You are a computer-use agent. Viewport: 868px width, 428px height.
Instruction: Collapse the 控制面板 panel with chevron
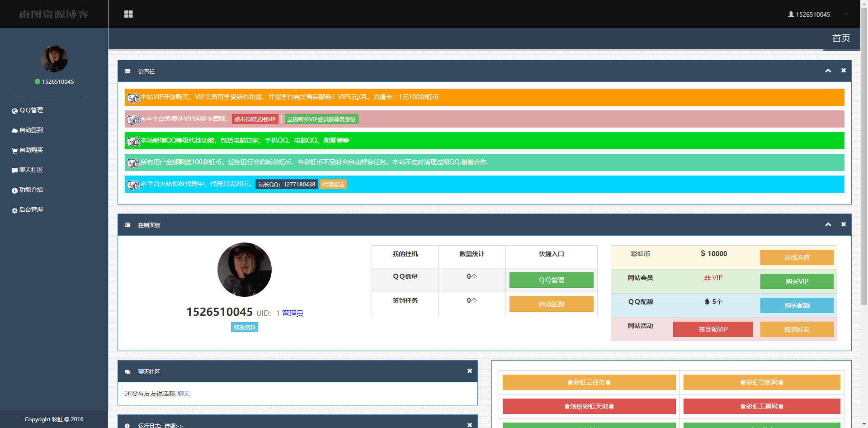(828, 224)
